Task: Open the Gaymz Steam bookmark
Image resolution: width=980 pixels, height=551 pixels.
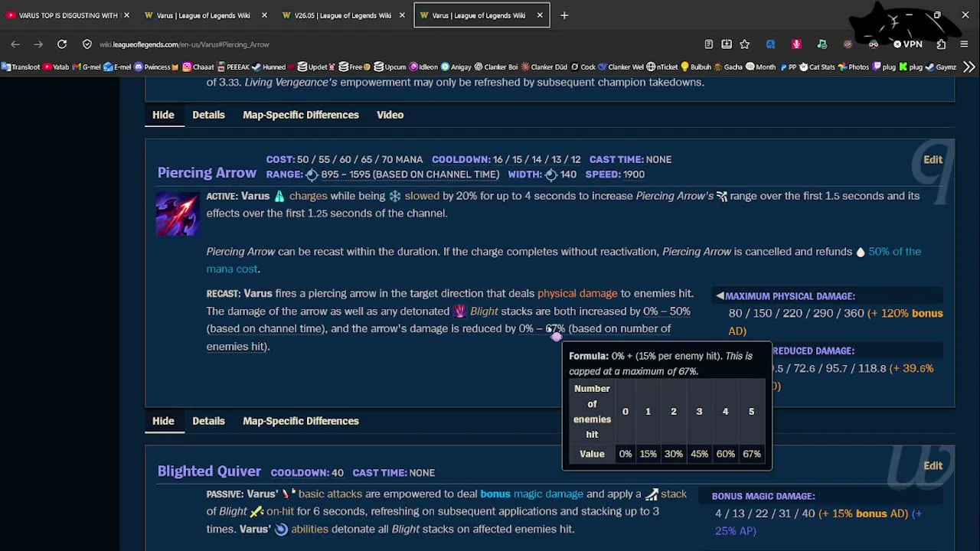Action: click(x=941, y=67)
